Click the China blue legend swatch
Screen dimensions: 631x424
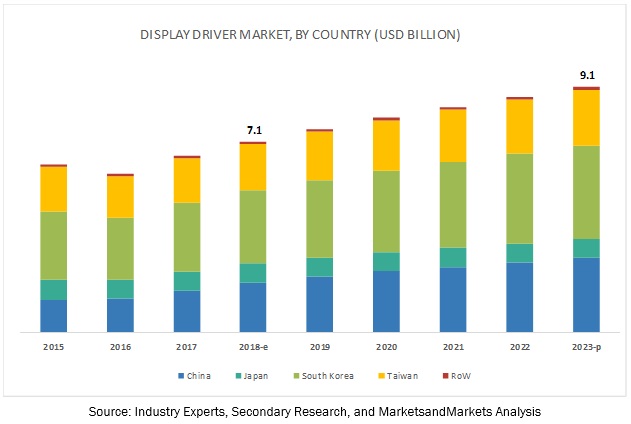[181, 376]
